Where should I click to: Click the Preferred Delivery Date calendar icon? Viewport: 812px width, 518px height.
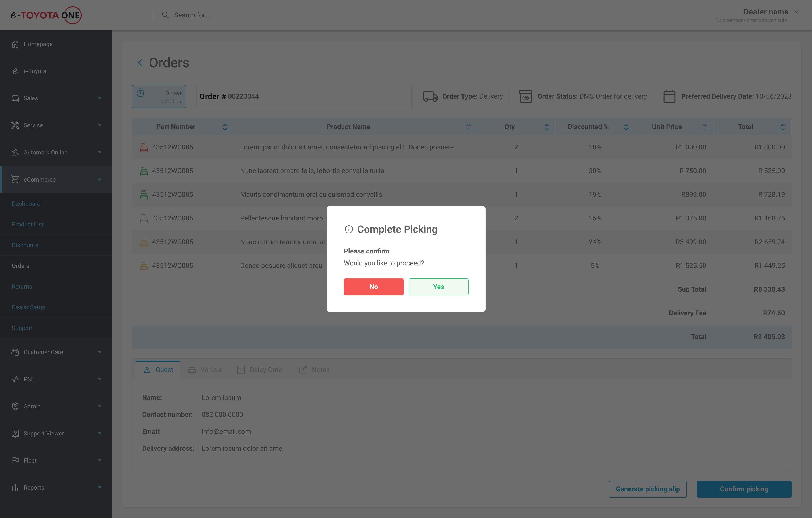669,96
